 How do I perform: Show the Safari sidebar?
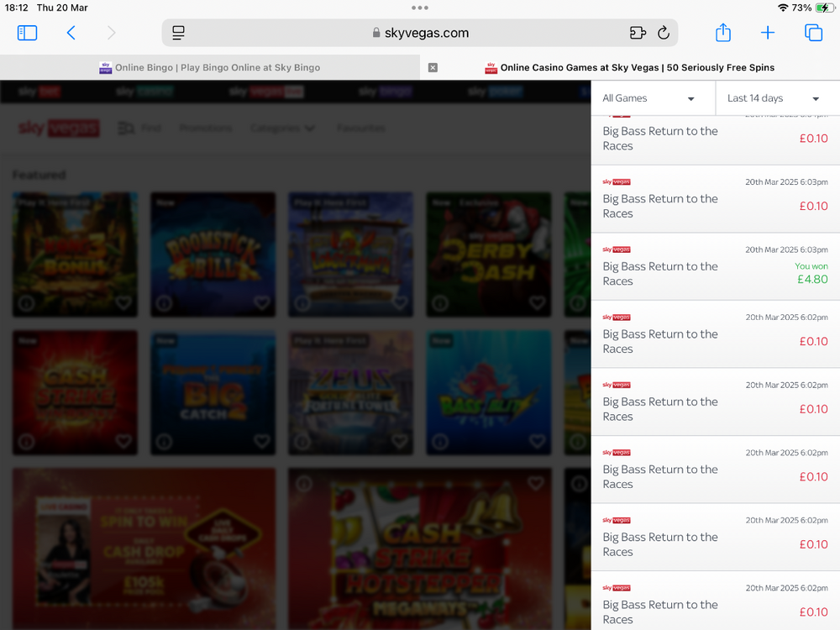tap(28, 33)
